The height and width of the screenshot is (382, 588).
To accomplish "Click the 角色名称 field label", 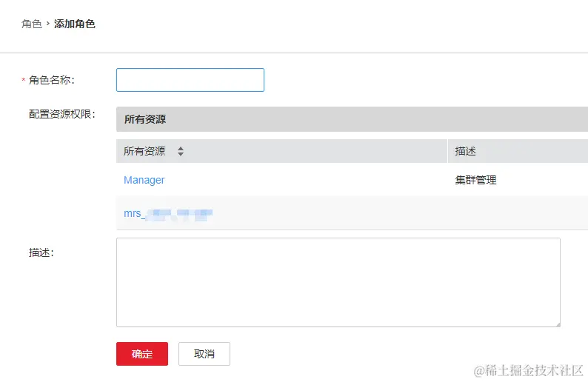I will tap(52, 80).
